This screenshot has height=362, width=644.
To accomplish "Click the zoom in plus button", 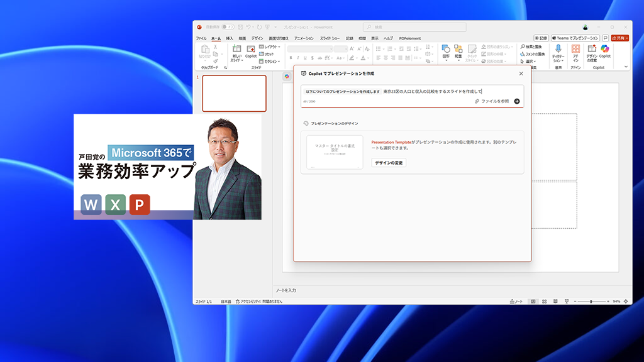I will (x=608, y=301).
